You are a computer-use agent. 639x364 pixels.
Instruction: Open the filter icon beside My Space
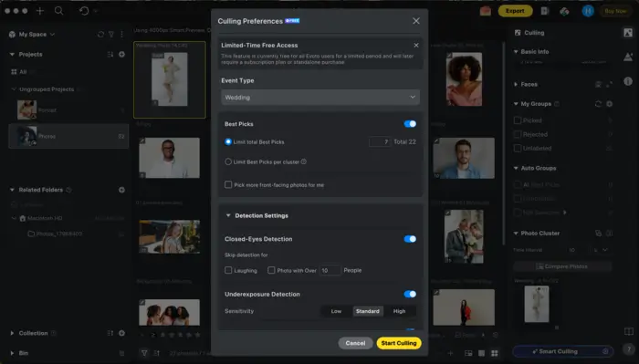pos(111,35)
